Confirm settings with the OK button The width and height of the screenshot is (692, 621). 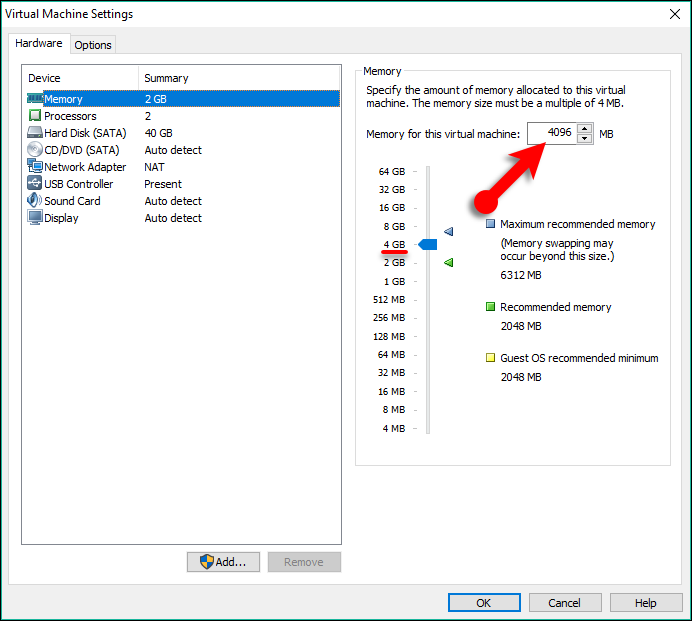pos(484,603)
